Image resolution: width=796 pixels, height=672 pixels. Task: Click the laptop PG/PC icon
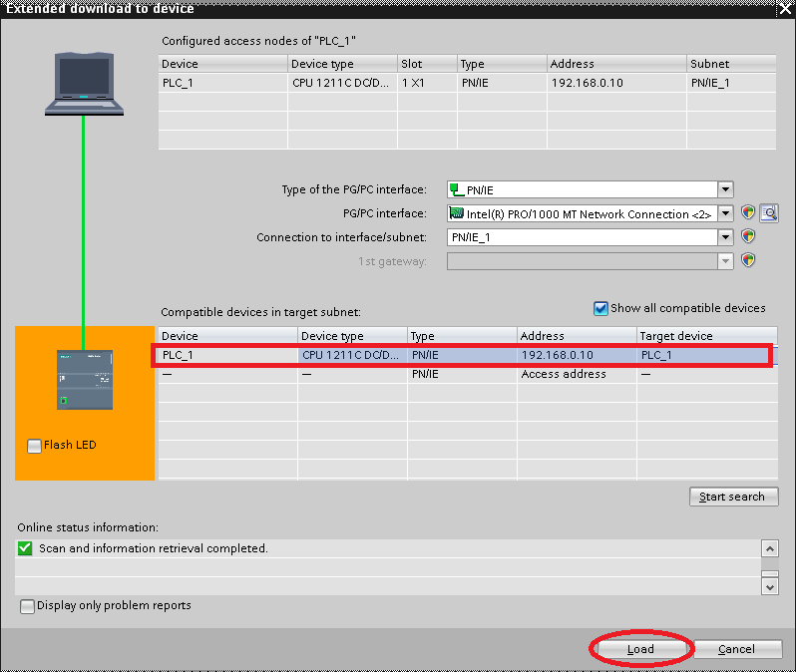point(84,83)
